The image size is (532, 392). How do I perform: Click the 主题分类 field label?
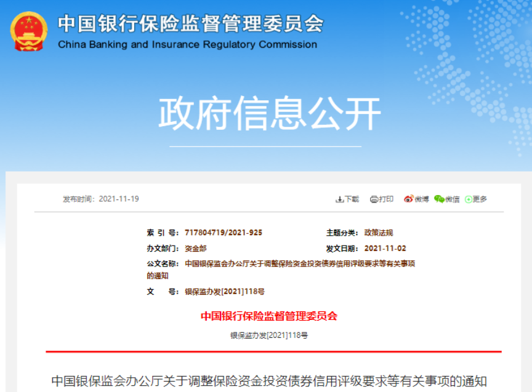[x=342, y=233]
